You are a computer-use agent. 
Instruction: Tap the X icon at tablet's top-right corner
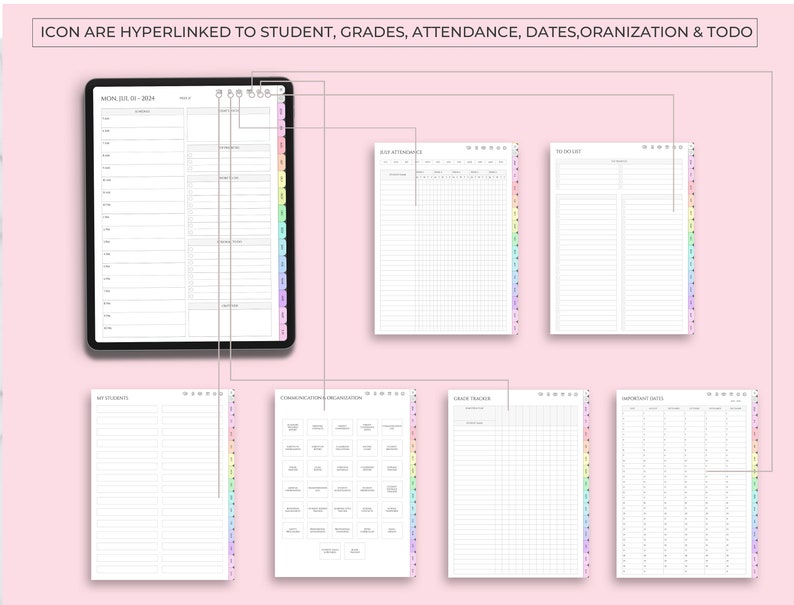point(282,90)
